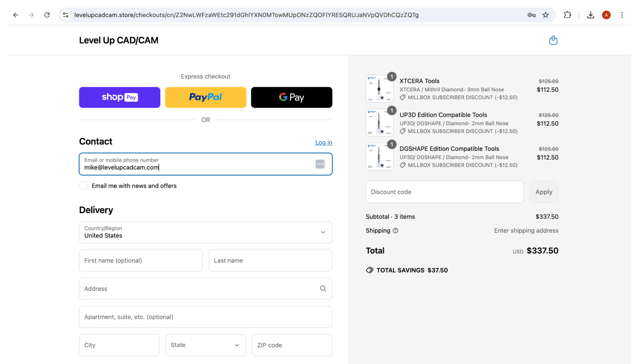
Task: Click the Enter shipping address text
Action: click(x=526, y=231)
